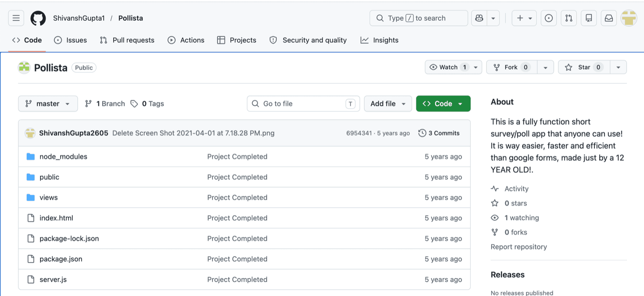Viewport: 644px width, 296px height.
Task: Open the Copilot chat icon
Action: pyautogui.click(x=479, y=18)
